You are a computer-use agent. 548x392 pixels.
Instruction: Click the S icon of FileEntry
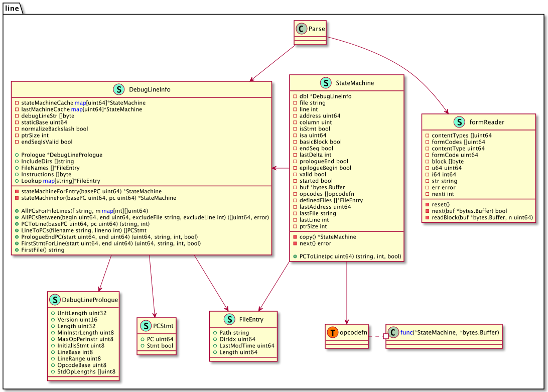pyautogui.click(x=230, y=319)
